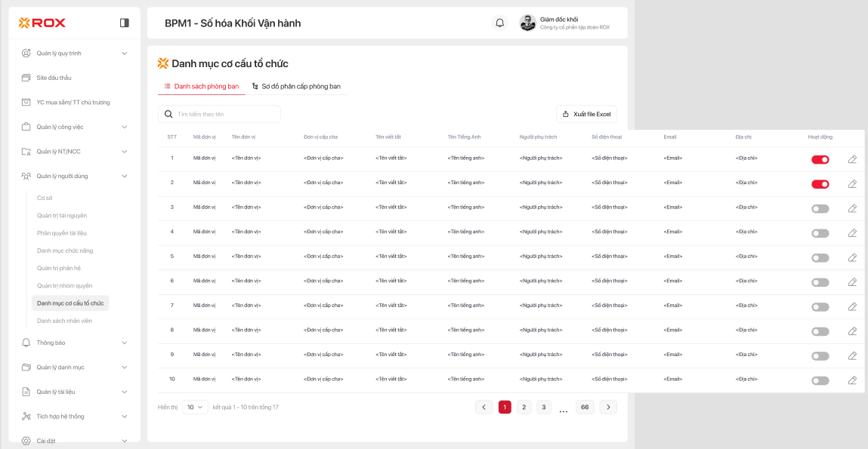Click the Tìm kiếm theo tên search field
Image resolution: width=868 pixels, height=449 pixels.
pos(225,114)
